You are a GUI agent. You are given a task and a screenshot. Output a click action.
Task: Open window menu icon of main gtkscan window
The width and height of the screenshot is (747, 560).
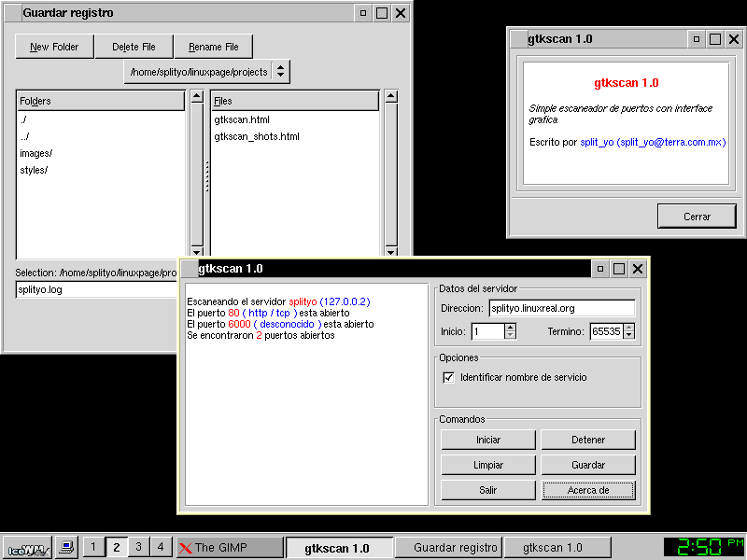click(x=190, y=269)
